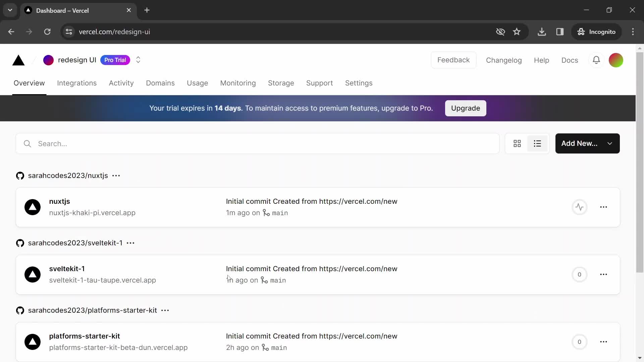644x362 pixels.
Task: Click the sveltekit-1 project logo icon
Action: pos(33,275)
